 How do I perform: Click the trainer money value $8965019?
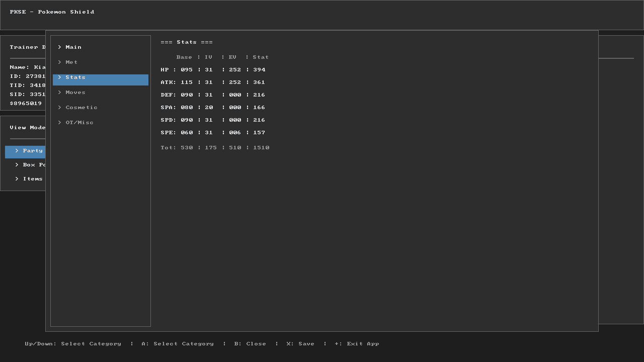coord(26,104)
